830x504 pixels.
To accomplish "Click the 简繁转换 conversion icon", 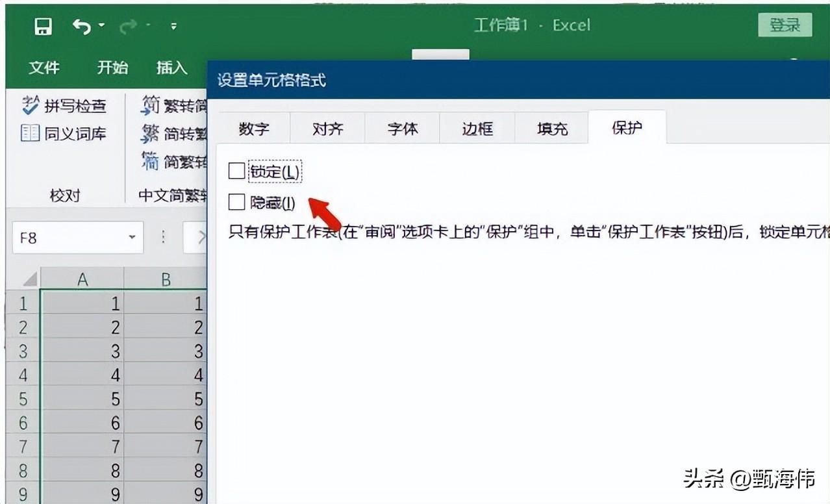I will (x=151, y=160).
